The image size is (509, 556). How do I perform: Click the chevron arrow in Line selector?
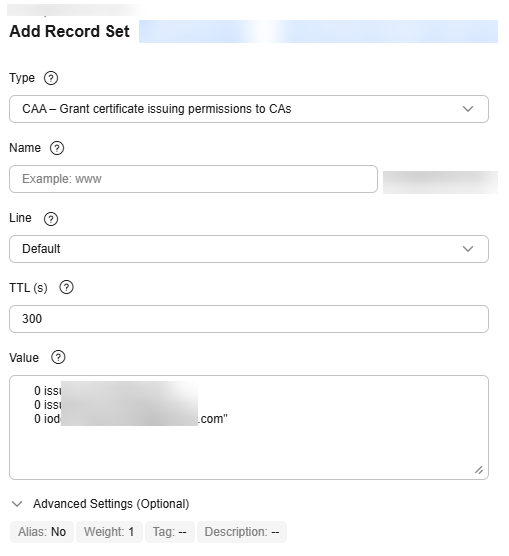click(x=468, y=249)
